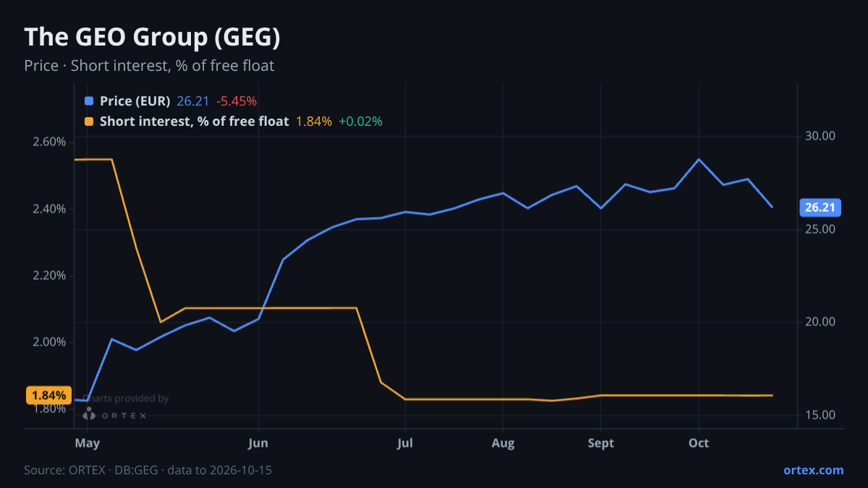Click the Oct x-axis label
Image resolution: width=868 pixels, height=488 pixels.
(699, 443)
